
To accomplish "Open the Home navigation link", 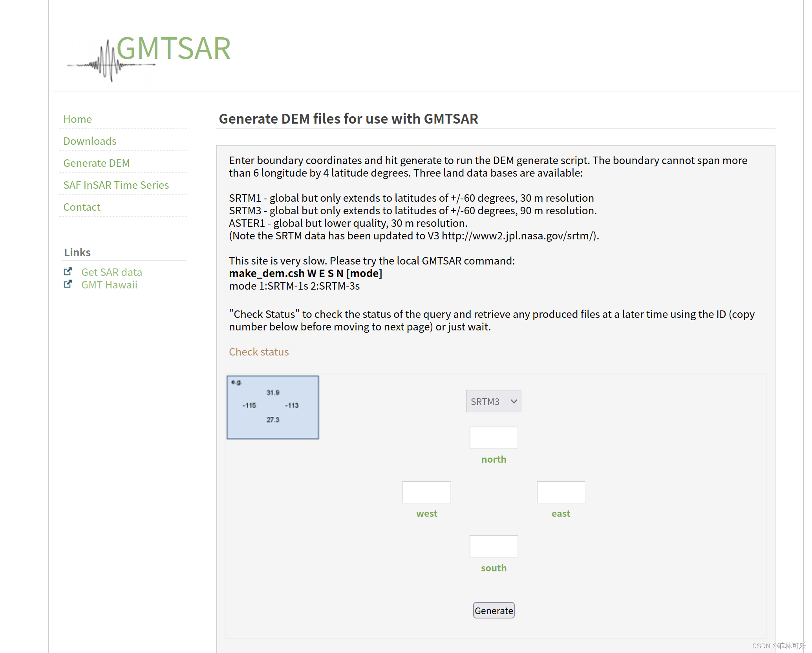I will pos(77,119).
